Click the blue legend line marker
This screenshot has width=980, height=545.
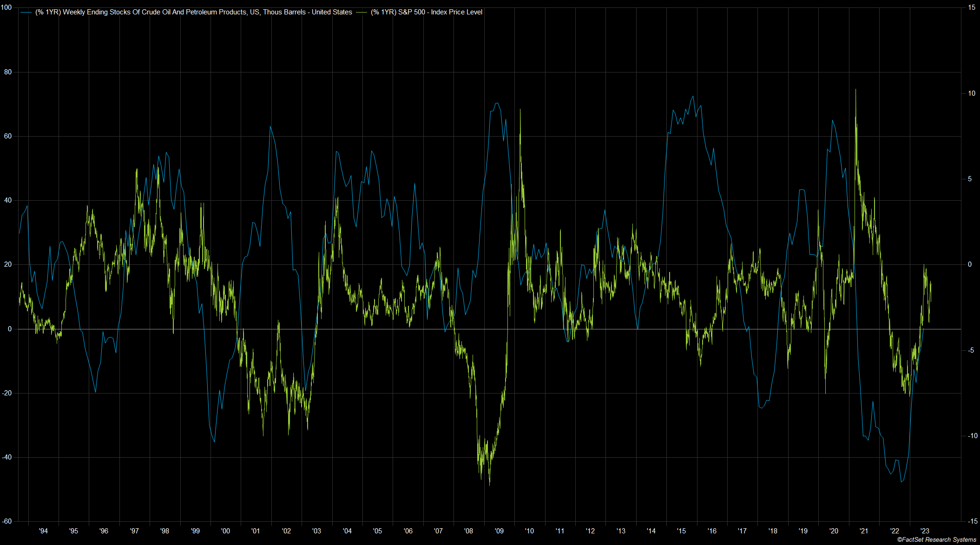tap(26, 13)
